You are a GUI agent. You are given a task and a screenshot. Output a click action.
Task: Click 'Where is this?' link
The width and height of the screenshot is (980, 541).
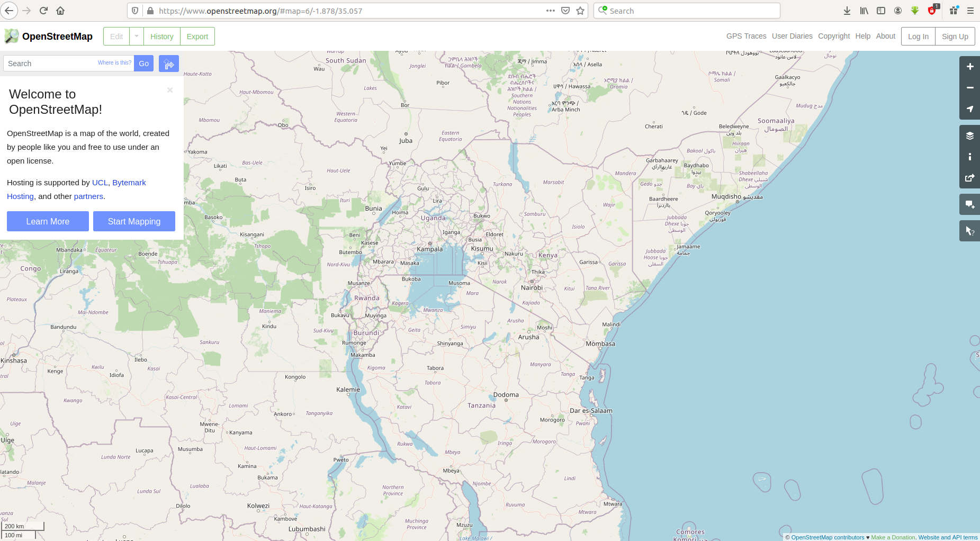click(x=114, y=62)
